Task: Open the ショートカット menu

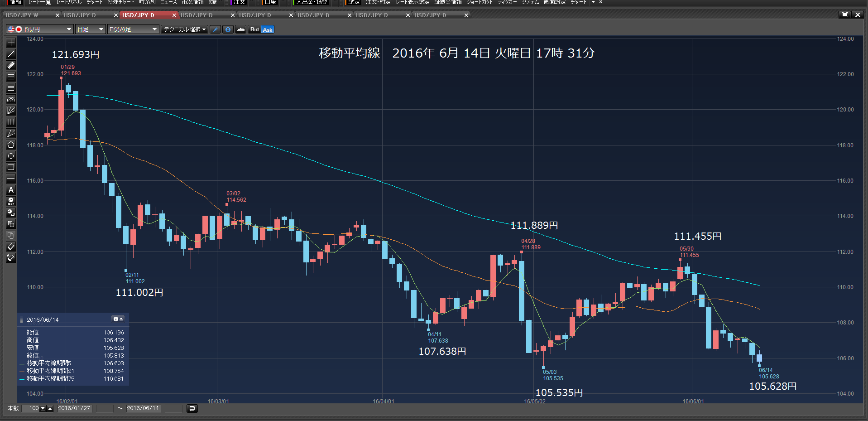Action: click(x=480, y=2)
